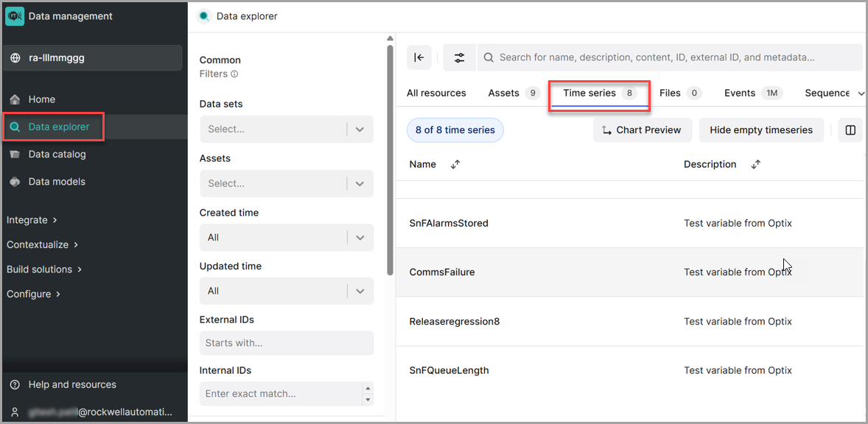
Task: Click the Description column header
Action: click(x=710, y=164)
